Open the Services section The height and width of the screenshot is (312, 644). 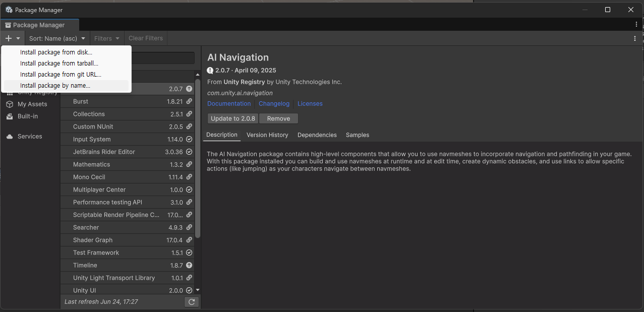point(30,136)
